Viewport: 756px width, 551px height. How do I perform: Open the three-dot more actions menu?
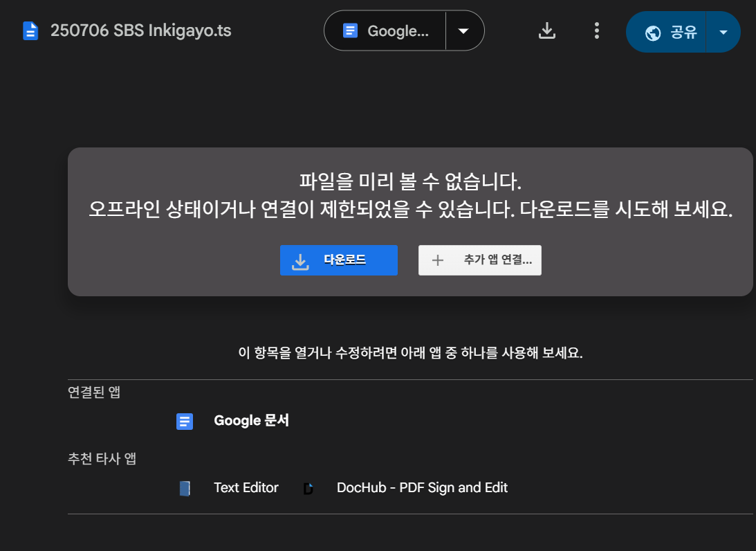pyautogui.click(x=597, y=31)
